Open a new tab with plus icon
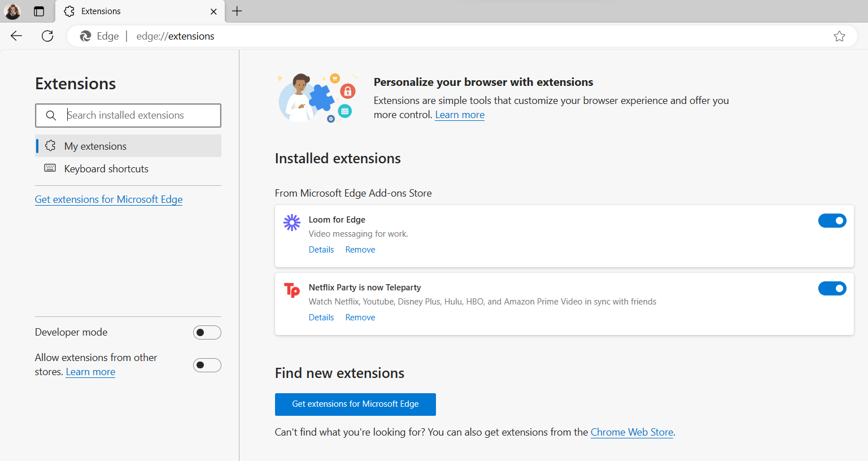 [237, 11]
